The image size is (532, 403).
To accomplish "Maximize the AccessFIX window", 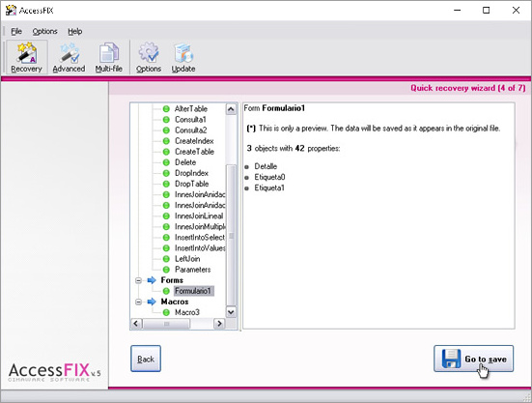I will [487, 11].
